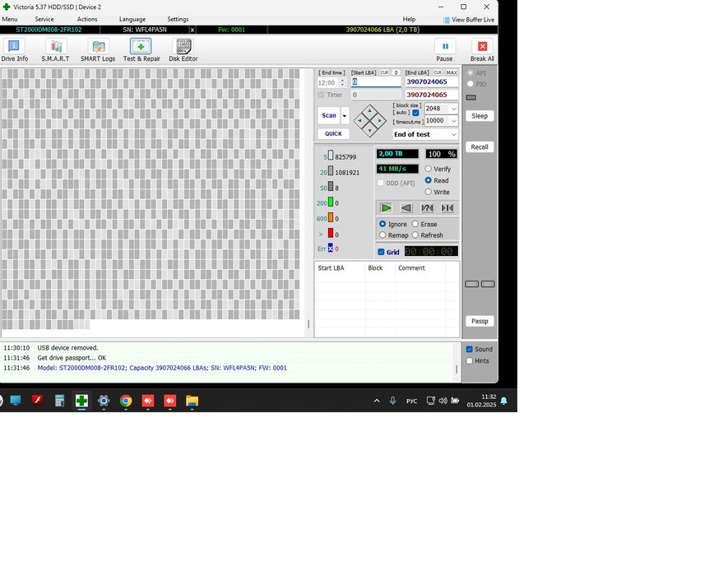Click the blue Err block icon
The height and width of the screenshot is (576, 728).
[331, 248]
